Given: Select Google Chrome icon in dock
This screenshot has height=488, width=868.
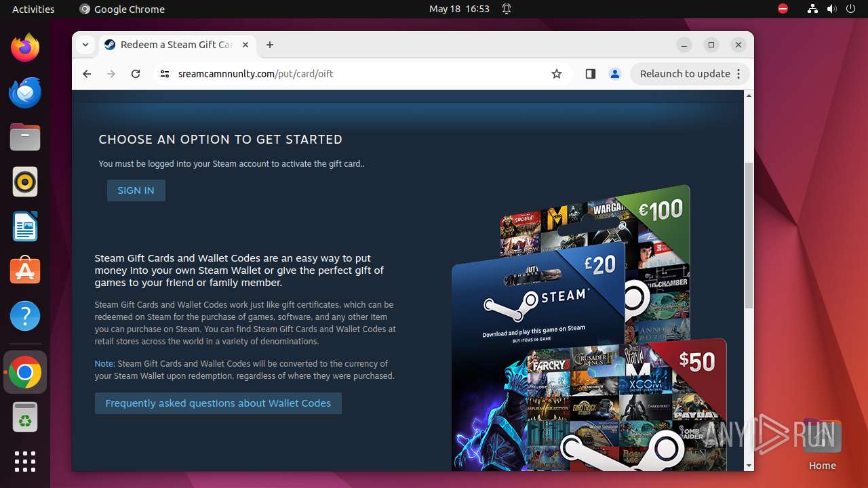Looking at the screenshot, I should point(25,373).
